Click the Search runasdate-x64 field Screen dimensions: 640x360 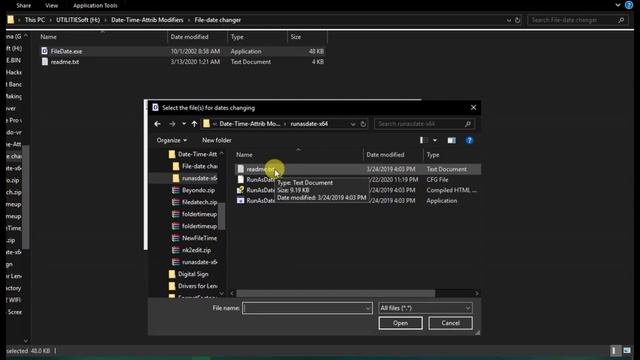(420, 124)
